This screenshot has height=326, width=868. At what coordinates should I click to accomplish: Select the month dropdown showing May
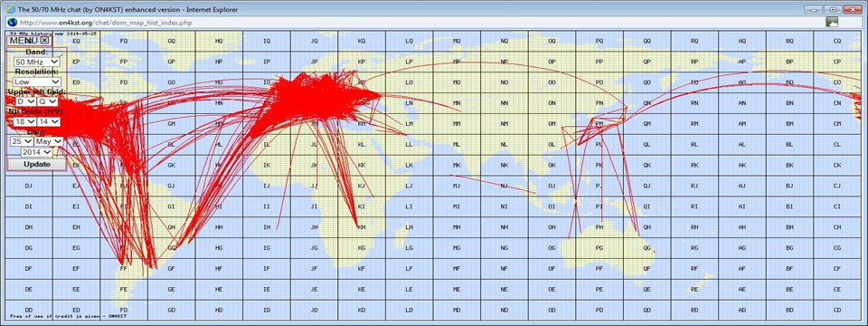(x=49, y=141)
